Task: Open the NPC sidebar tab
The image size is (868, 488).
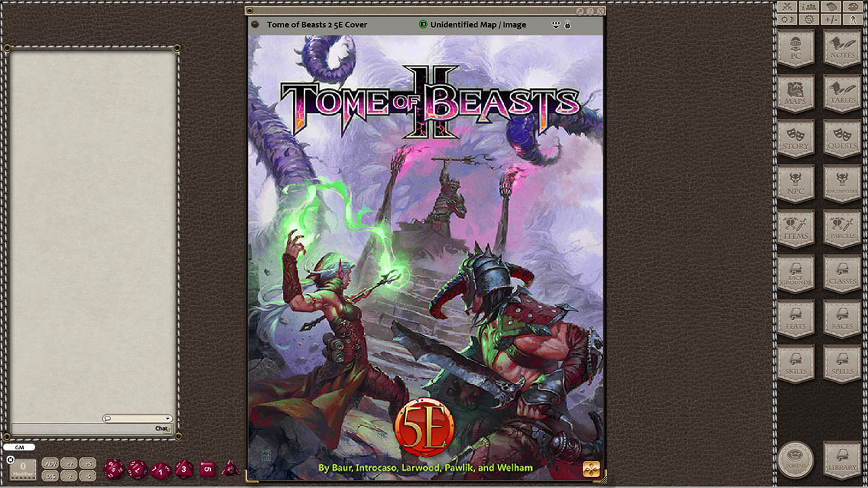Action: (795, 184)
